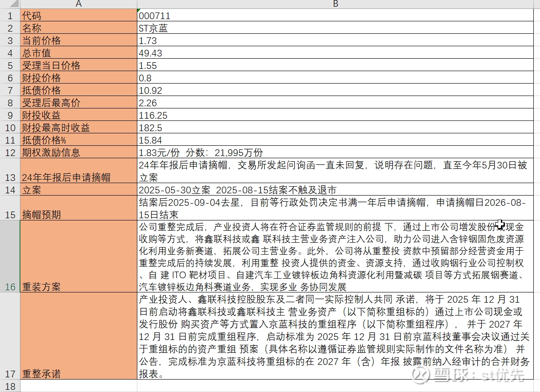Select row 5 header
The height and width of the screenshot is (392, 540).
click(10, 65)
